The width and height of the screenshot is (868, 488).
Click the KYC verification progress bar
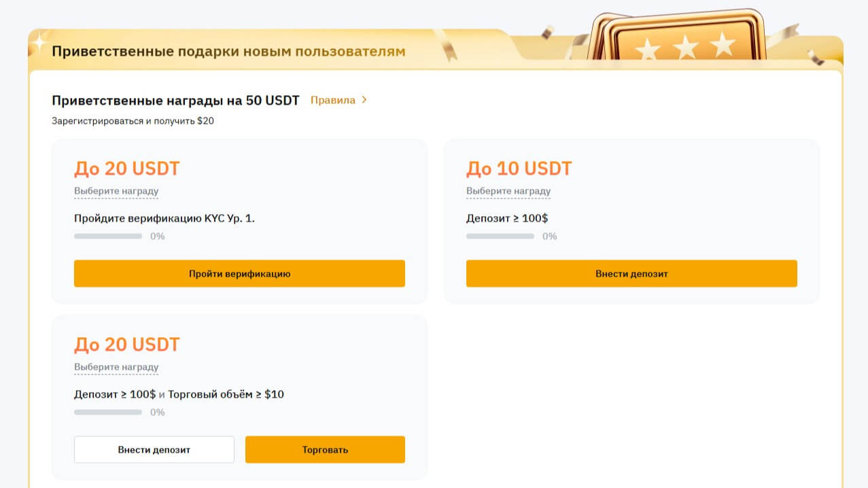coord(108,237)
